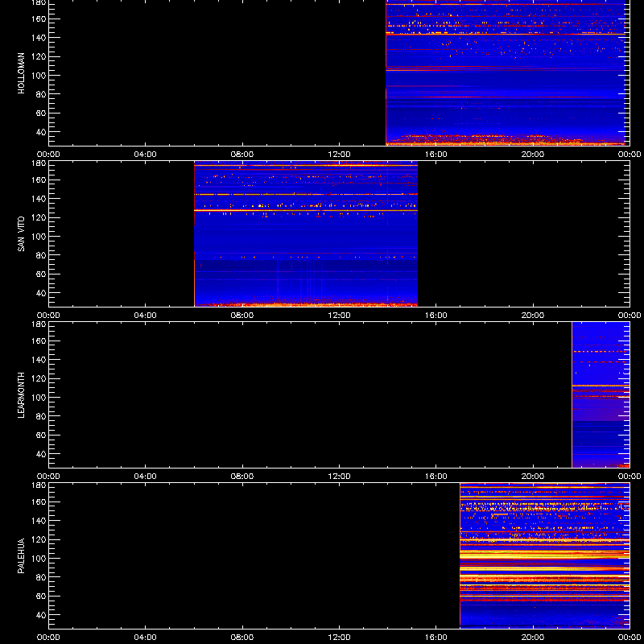Click the 12:00 time label below San Vito panel
The image size is (644, 644).
(339, 316)
